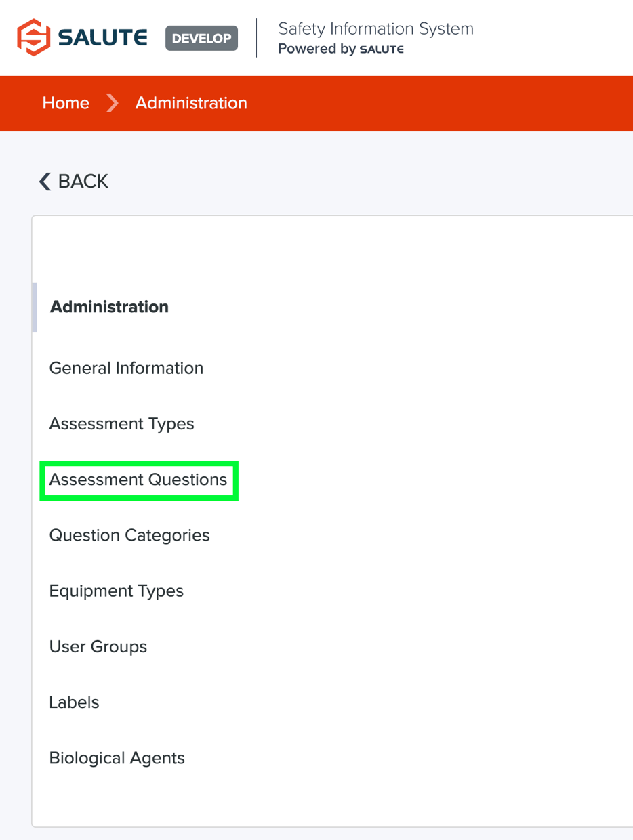
Task: Open Assessment Types menu item
Action: 121,424
